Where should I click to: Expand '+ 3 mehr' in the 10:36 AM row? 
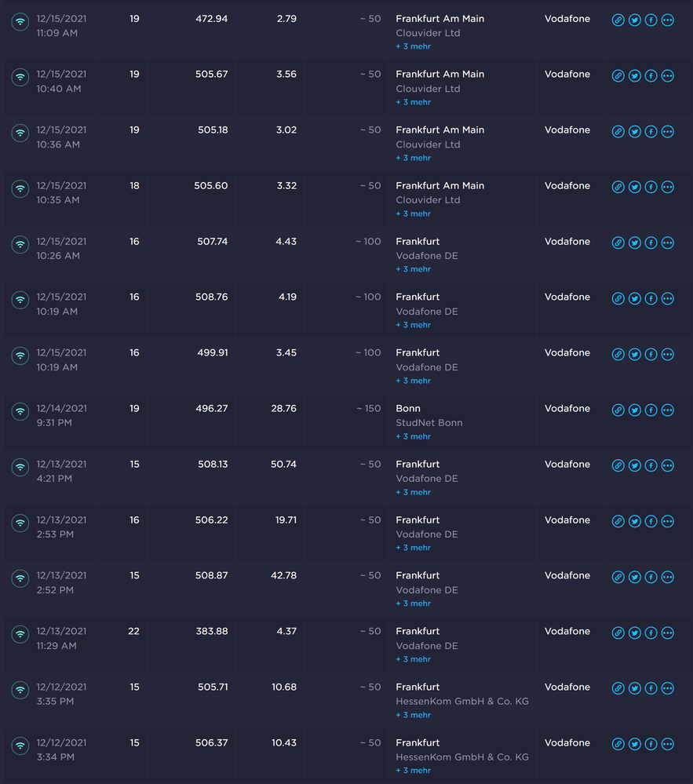(x=413, y=158)
